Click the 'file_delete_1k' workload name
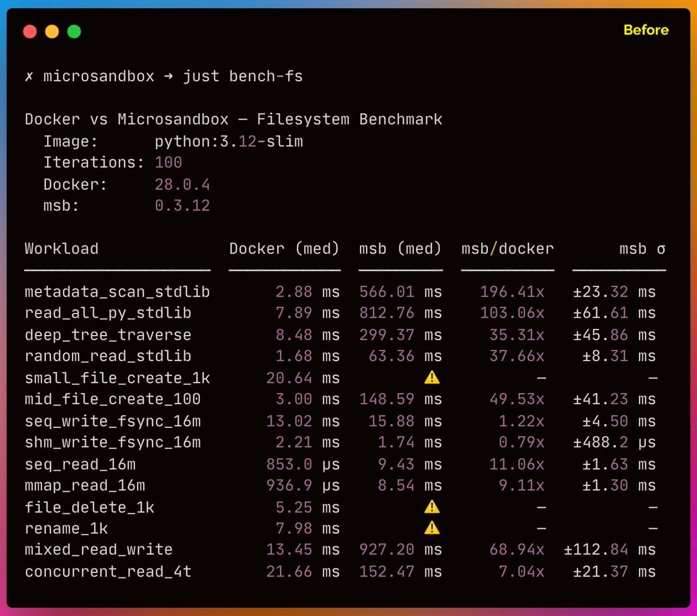 (89, 507)
